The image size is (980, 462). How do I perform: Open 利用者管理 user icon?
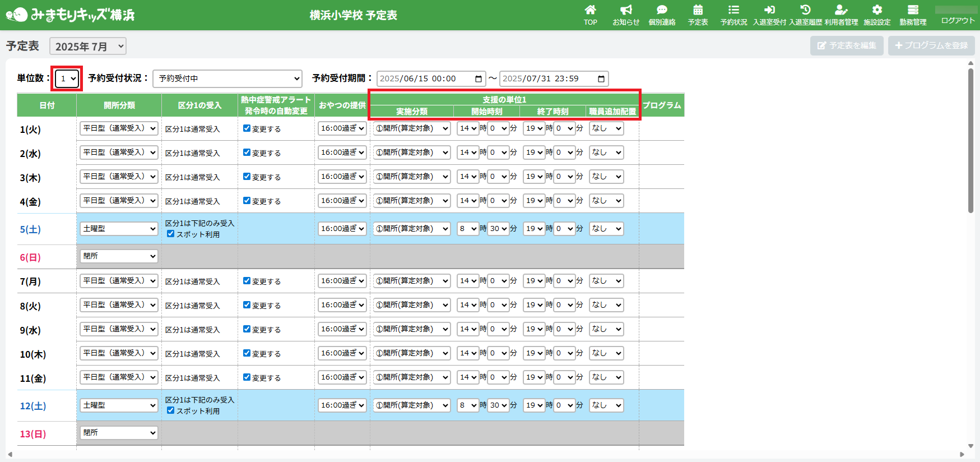tap(841, 10)
